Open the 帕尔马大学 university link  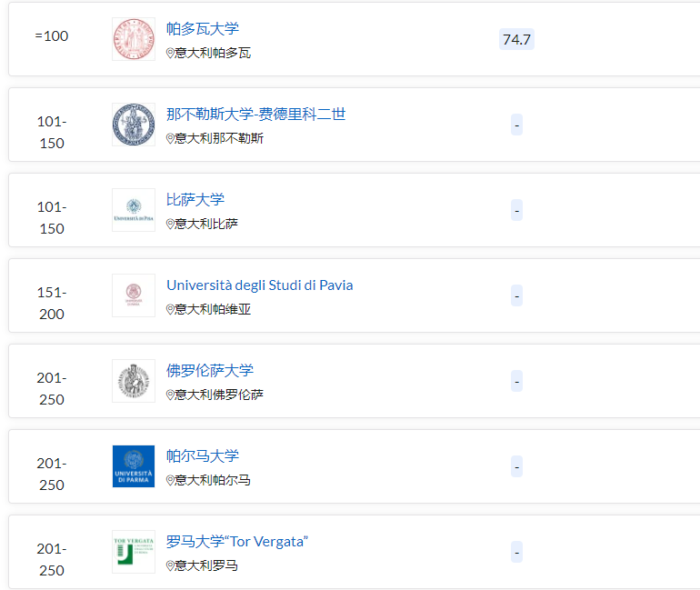pyautogui.click(x=203, y=456)
